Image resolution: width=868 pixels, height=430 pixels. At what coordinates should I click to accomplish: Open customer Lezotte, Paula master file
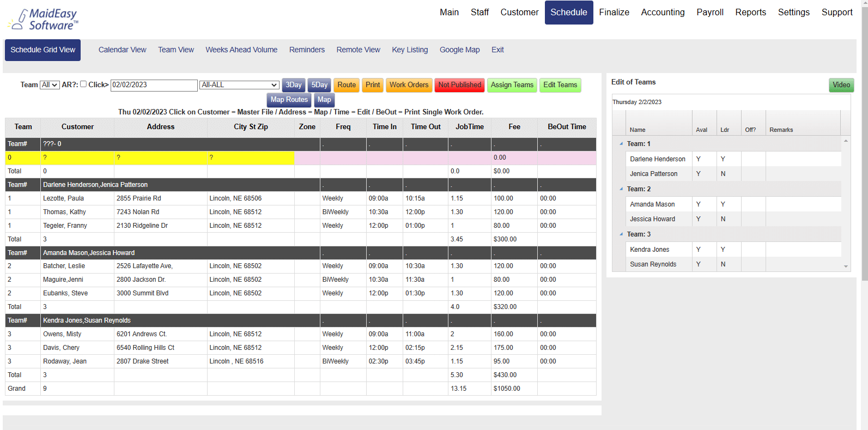63,198
